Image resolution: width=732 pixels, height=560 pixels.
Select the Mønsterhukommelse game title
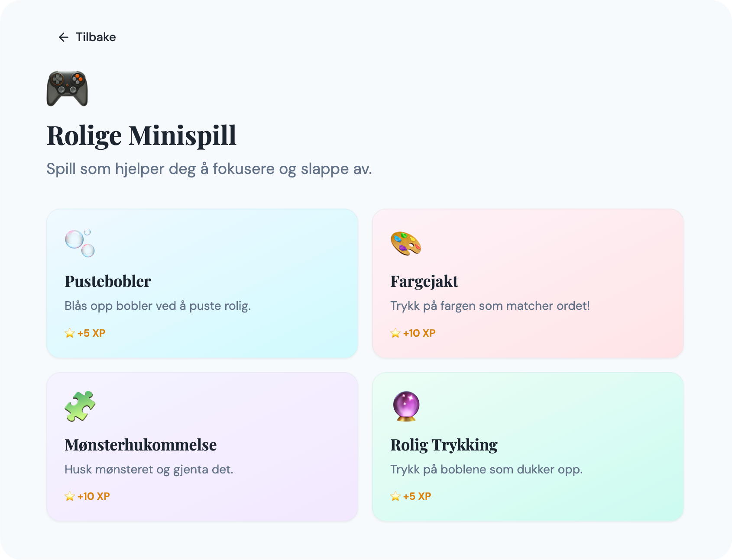(141, 445)
